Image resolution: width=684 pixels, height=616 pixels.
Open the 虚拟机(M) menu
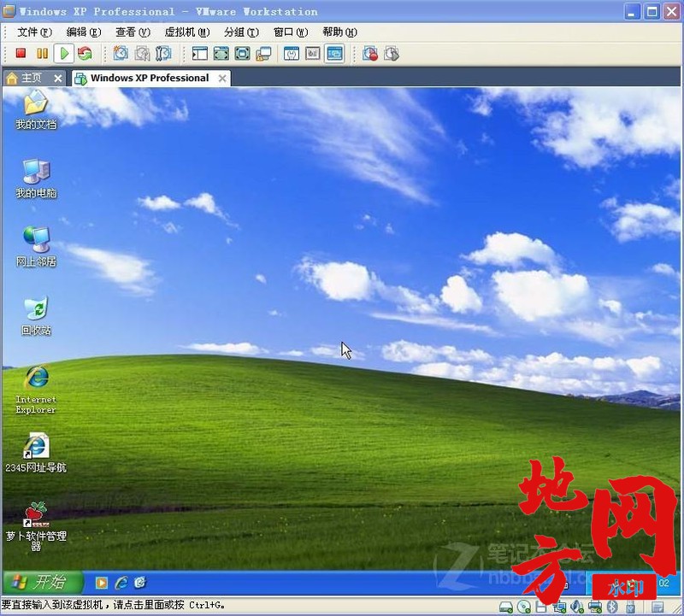coord(187,32)
